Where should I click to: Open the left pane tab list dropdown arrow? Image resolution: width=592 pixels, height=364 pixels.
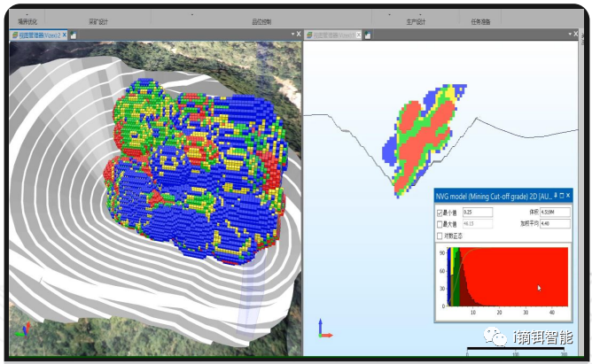coord(292,35)
